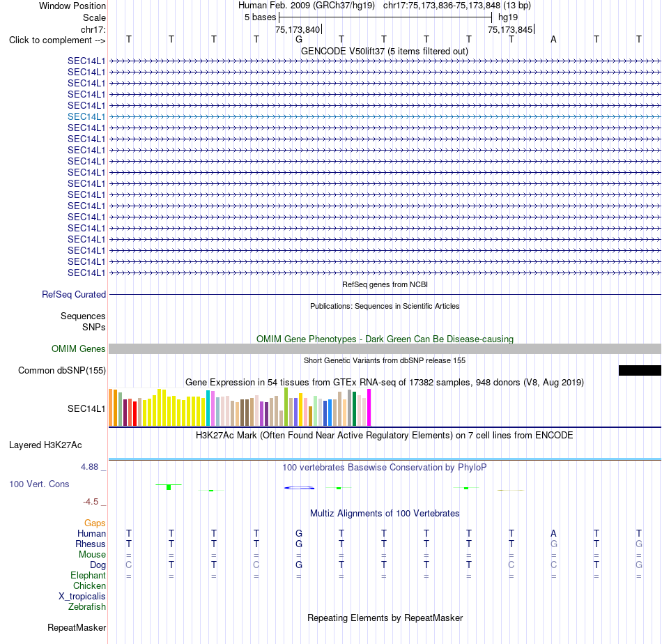Click the light-blue highlighted SEC14L1 transcript label
Image resolution: width=662 pixels, height=644 pixels.
(86, 116)
